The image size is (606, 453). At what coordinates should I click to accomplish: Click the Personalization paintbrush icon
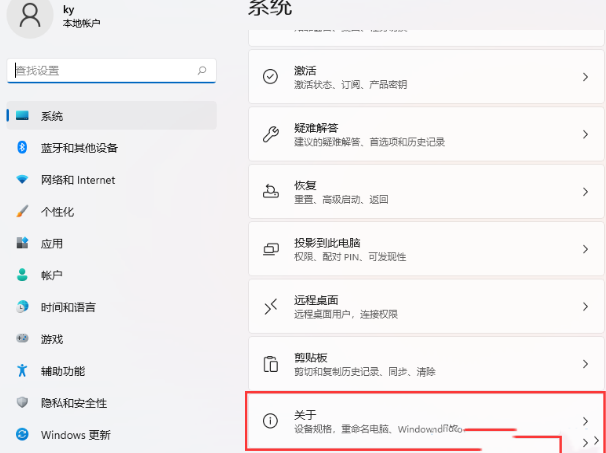[21, 212]
